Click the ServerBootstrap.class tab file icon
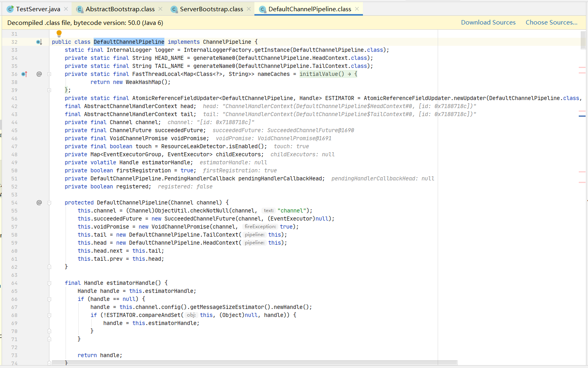Image resolution: width=588 pixels, height=368 pixels. point(174,9)
